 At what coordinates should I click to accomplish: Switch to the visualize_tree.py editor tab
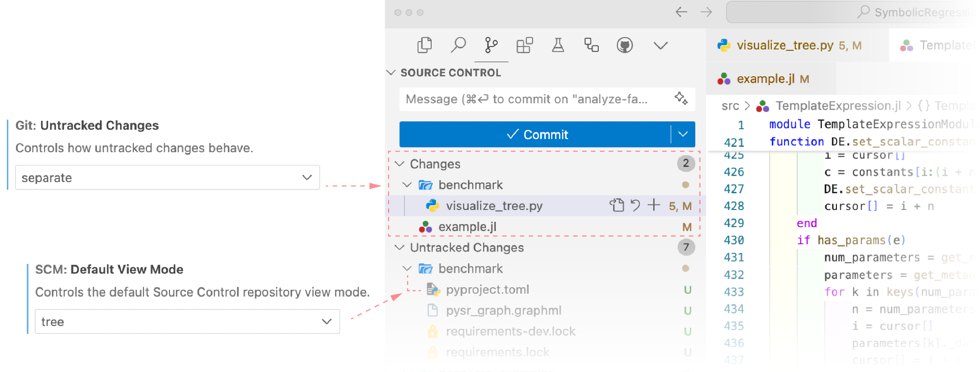click(784, 46)
